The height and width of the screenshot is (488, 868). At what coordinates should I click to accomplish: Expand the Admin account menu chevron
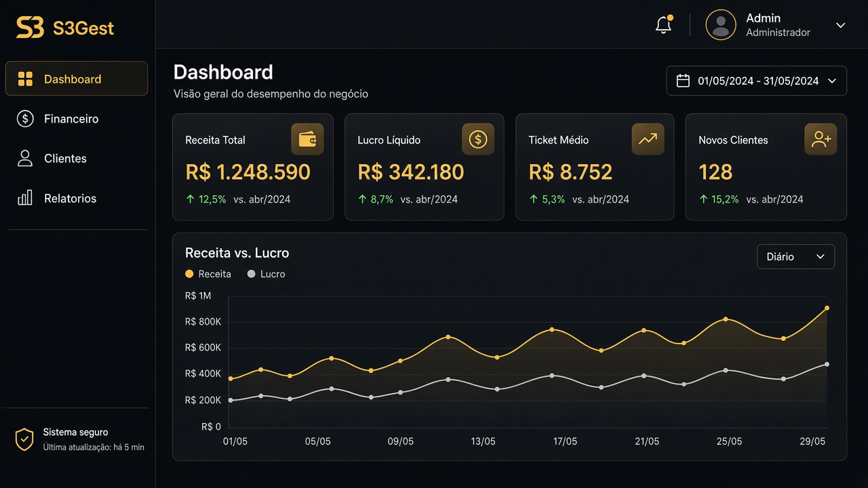coord(840,25)
